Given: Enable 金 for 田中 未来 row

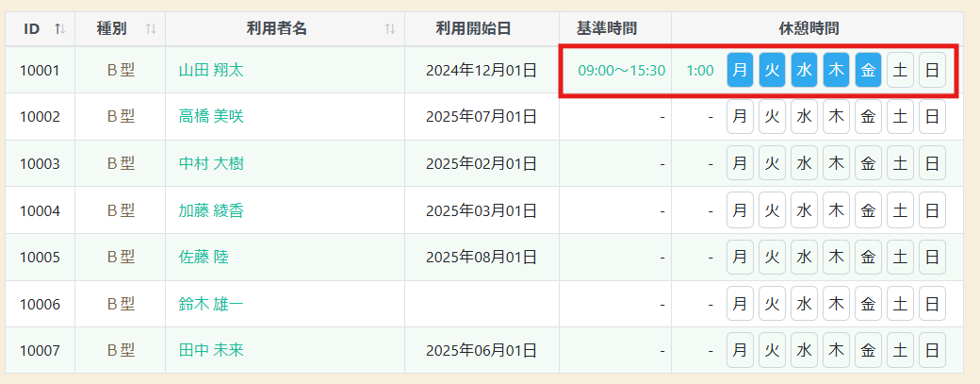Looking at the screenshot, I should click(868, 351).
